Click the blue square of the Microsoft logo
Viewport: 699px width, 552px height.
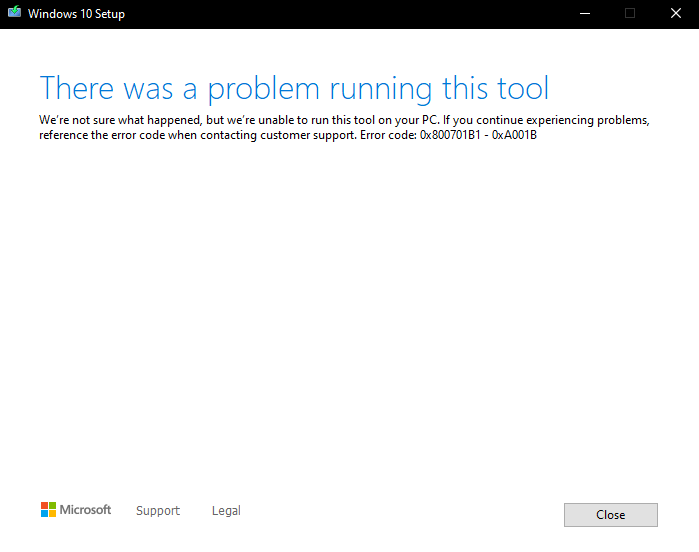click(x=44, y=514)
